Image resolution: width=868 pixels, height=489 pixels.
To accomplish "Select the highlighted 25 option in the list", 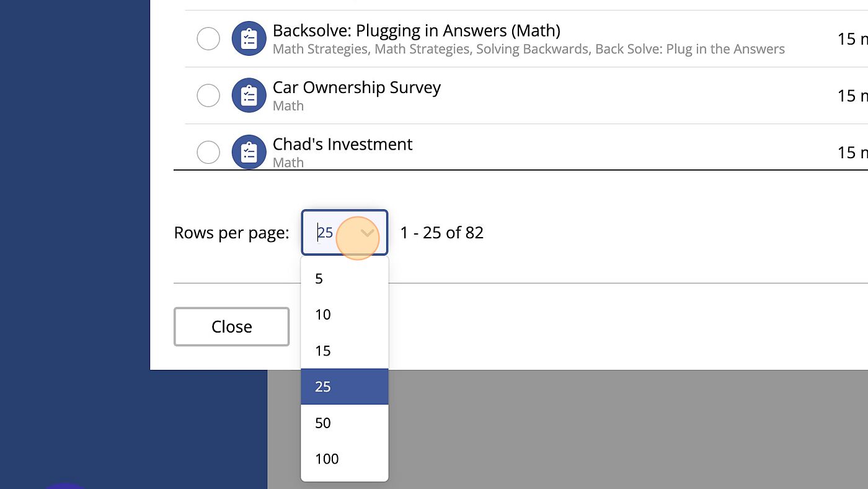I will (x=344, y=387).
